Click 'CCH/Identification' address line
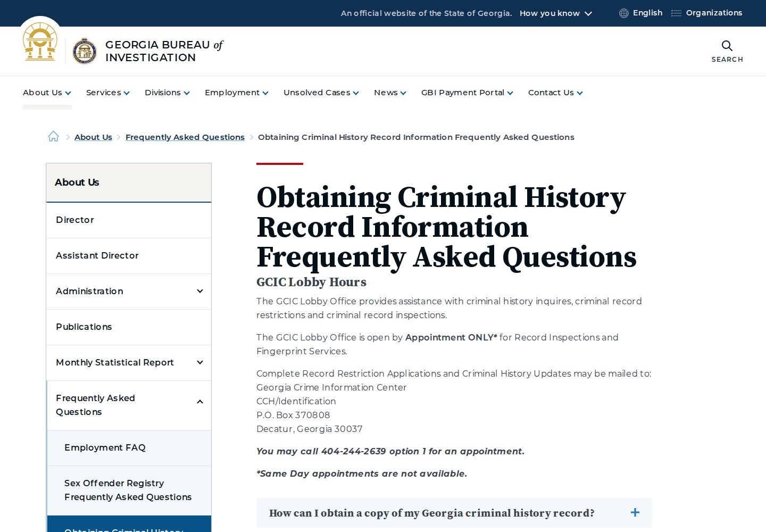766x532 pixels. click(296, 401)
